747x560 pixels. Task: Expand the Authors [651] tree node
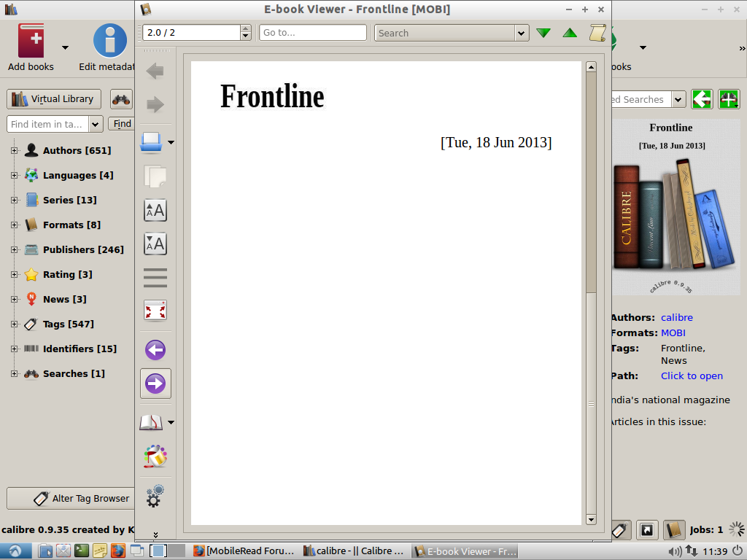click(15, 150)
